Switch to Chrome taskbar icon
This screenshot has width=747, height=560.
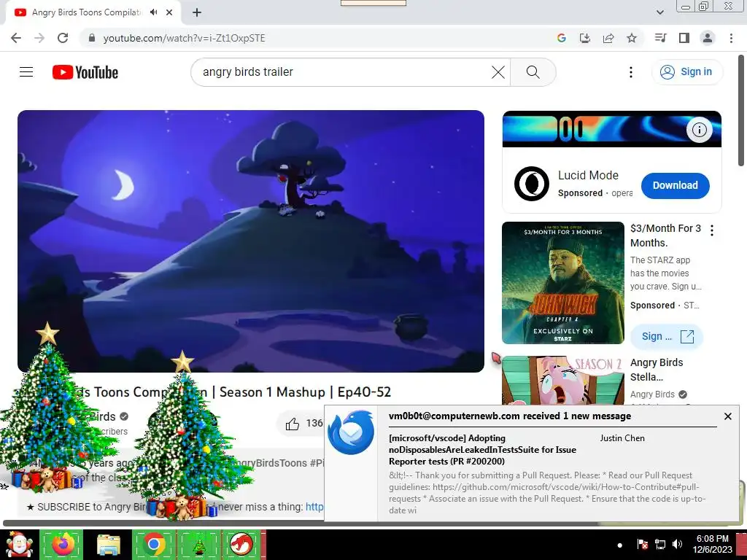tap(154, 545)
